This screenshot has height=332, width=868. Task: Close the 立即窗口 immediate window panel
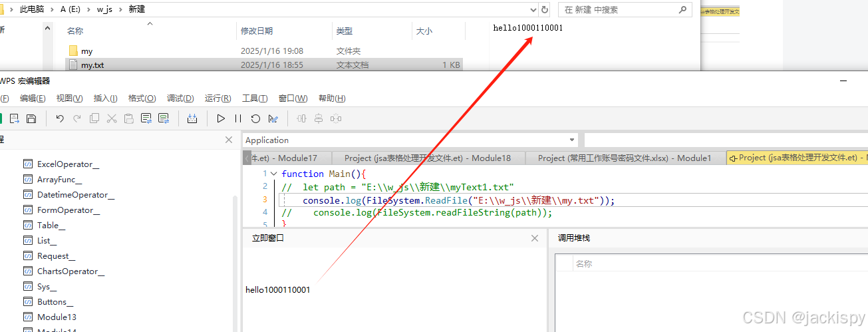click(535, 238)
